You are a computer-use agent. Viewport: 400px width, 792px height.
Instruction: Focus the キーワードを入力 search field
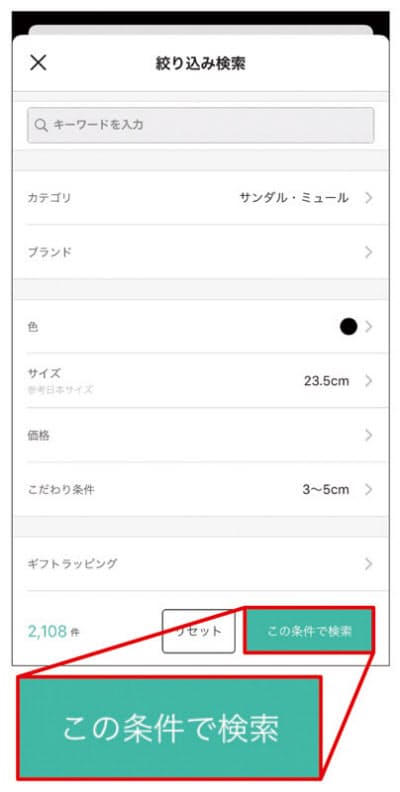click(201, 125)
